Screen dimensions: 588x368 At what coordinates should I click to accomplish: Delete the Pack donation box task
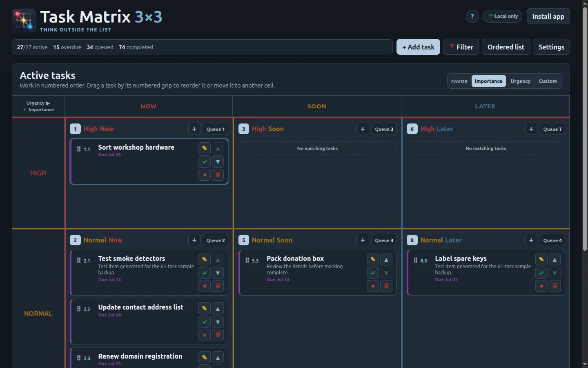[x=386, y=286]
